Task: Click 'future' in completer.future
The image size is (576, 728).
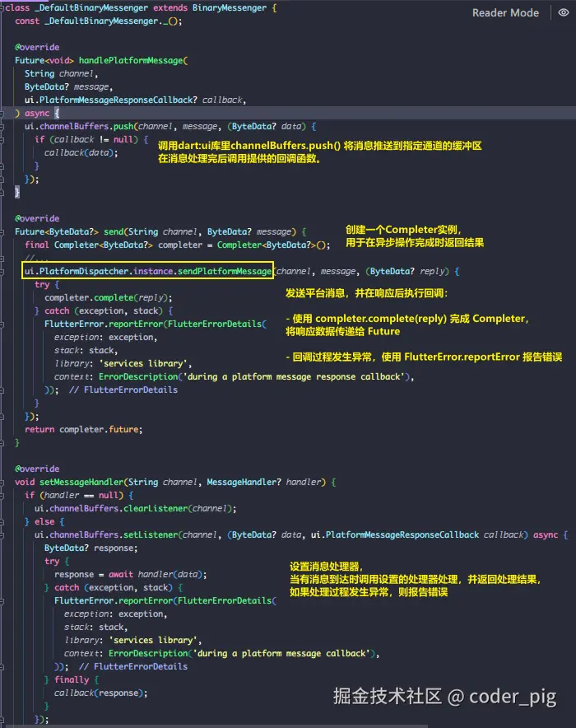Action: coord(123,429)
